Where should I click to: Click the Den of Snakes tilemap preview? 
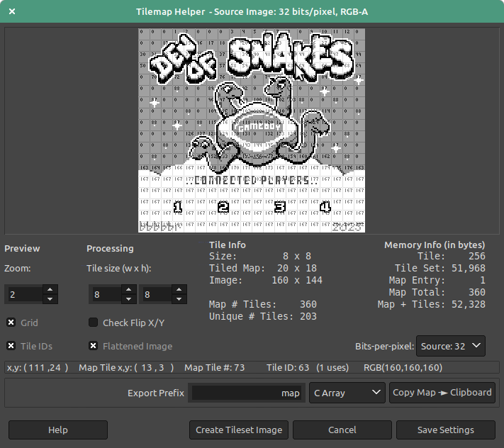click(252, 130)
